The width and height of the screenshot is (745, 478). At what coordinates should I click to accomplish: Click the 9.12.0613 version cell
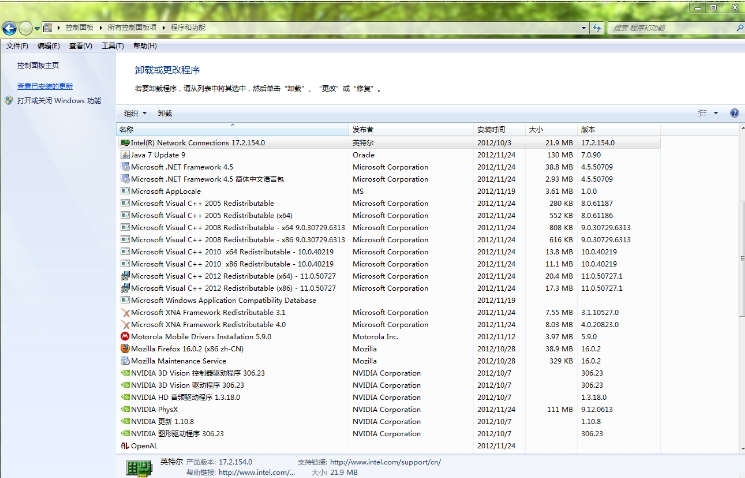point(597,409)
